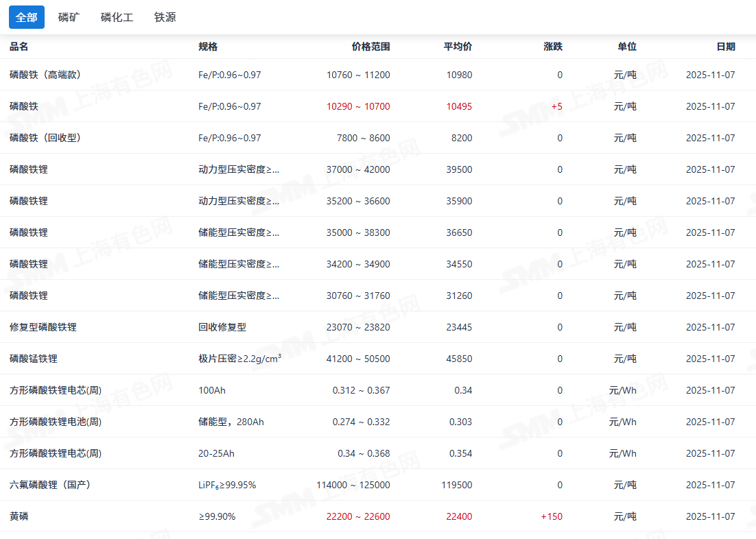This screenshot has width=756, height=539.
Task: Click the 方形磷酸铁锂电池(周) entry
Action: [x=56, y=422]
